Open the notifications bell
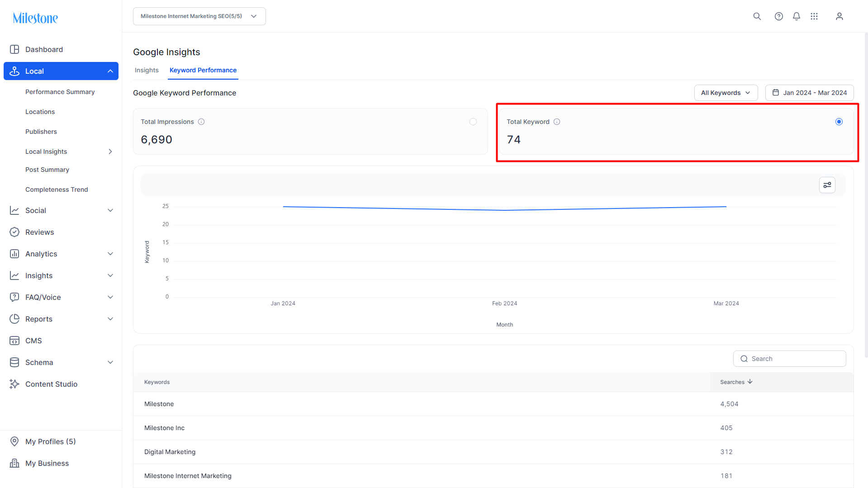The image size is (868, 488). point(797,16)
